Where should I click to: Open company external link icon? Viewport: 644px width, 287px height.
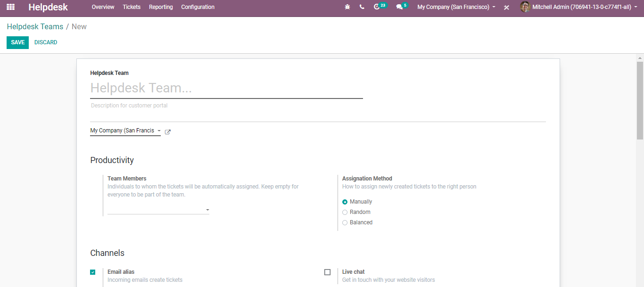168,132
